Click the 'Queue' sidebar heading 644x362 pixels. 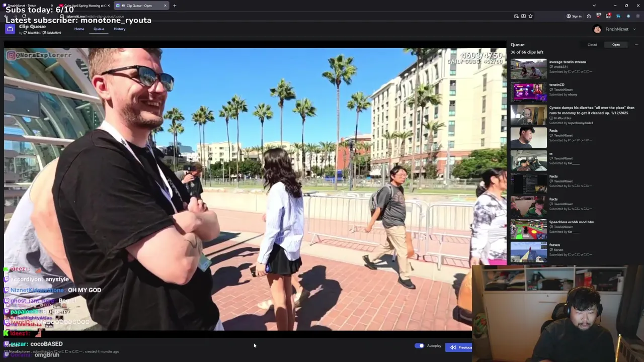517,45
